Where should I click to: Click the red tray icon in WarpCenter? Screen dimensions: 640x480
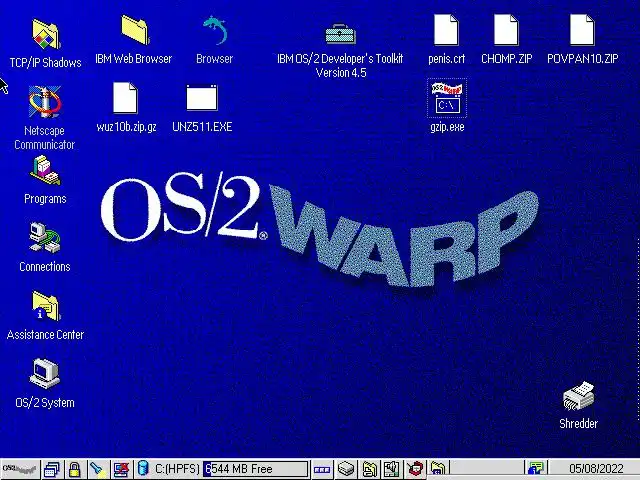415,469
